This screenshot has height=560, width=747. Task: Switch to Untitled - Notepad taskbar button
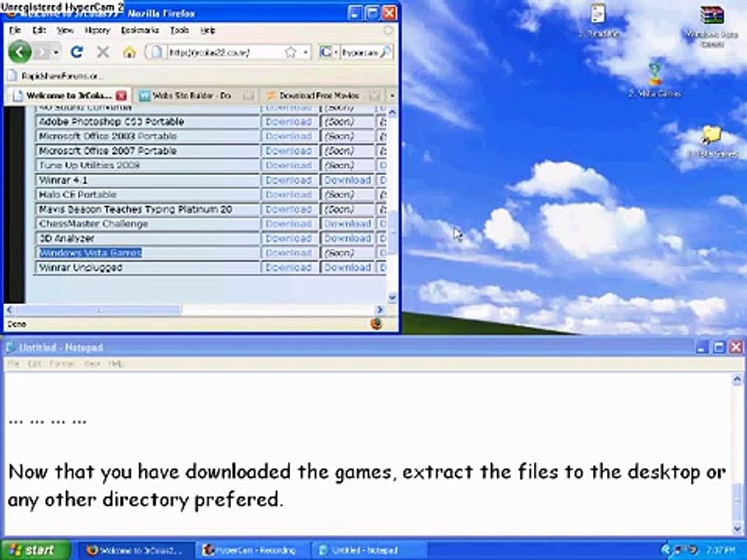[369, 551]
